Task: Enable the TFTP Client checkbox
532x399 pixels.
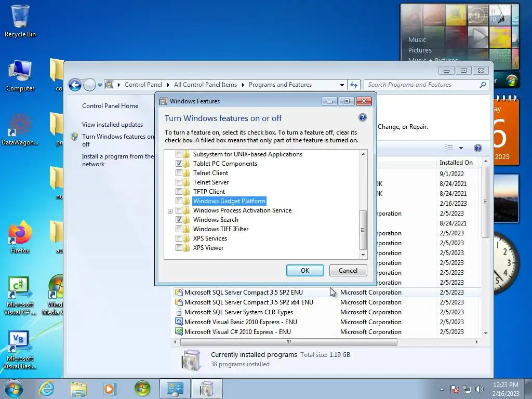Action: [x=179, y=191]
